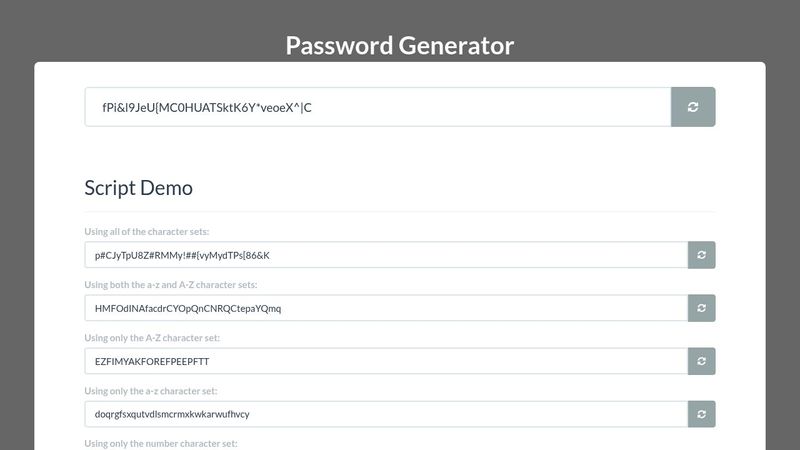This screenshot has height=450, width=800.
Task: Select the field starting with HMFOdINAfacdr
Action: point(386,308)
